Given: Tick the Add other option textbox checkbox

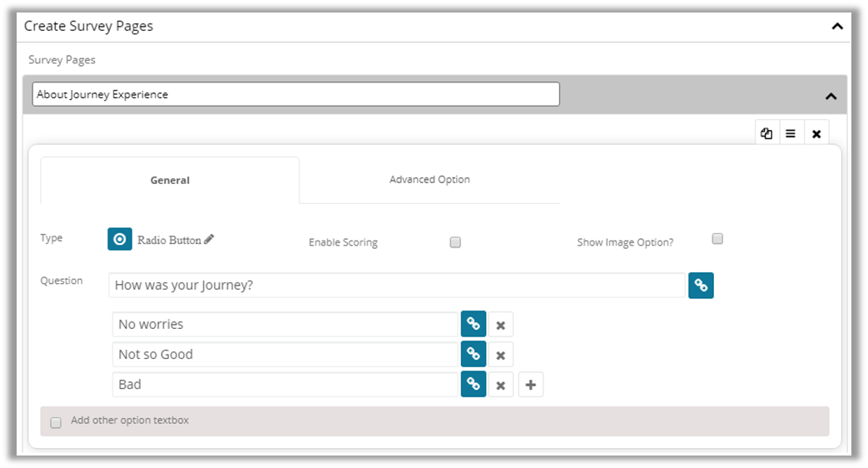Looking at the screenshot, I should (x=56, y=422).
